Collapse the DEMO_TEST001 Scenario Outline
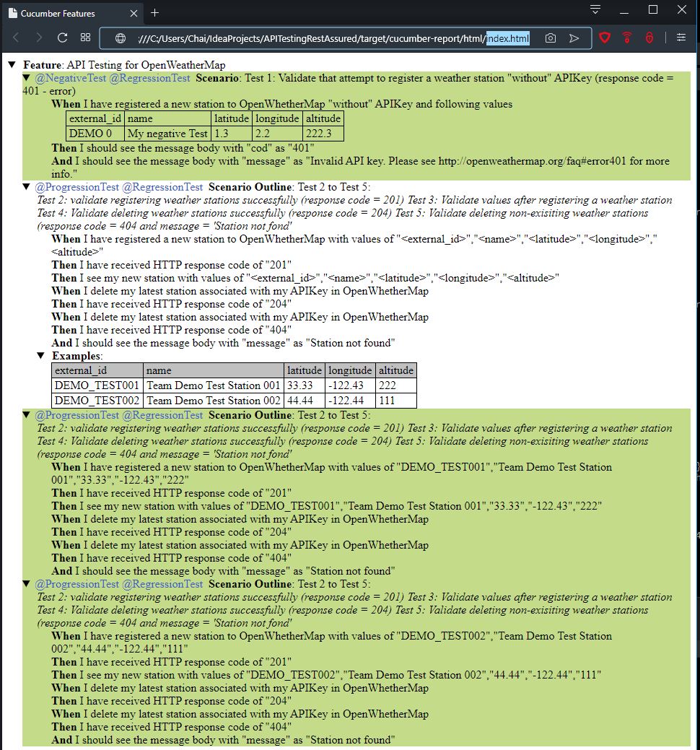 coord(27,414)
